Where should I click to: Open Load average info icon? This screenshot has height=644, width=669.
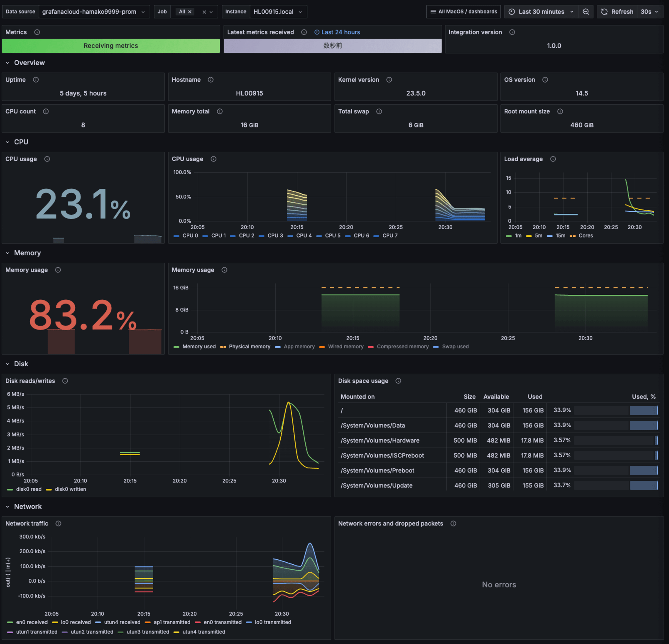pos(553,159)
